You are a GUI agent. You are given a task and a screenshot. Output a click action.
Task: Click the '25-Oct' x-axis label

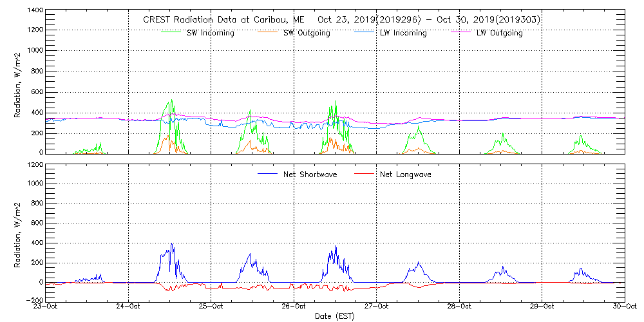click(x=211, y=307)
